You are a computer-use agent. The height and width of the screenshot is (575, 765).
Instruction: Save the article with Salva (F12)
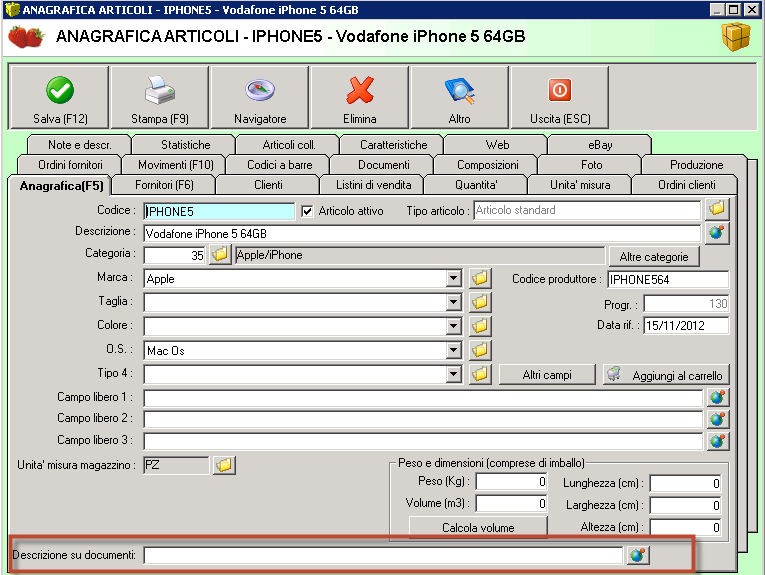point(60,98)
